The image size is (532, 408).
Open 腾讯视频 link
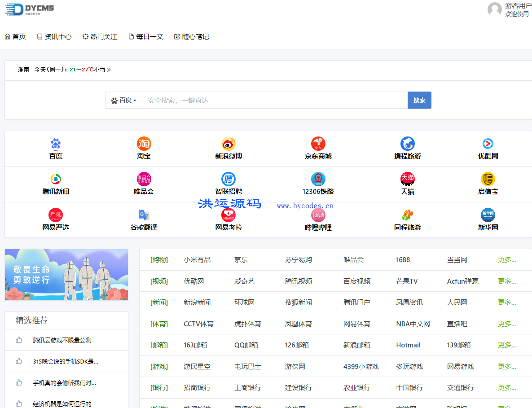pyautogui.click(x=299, y=281)
